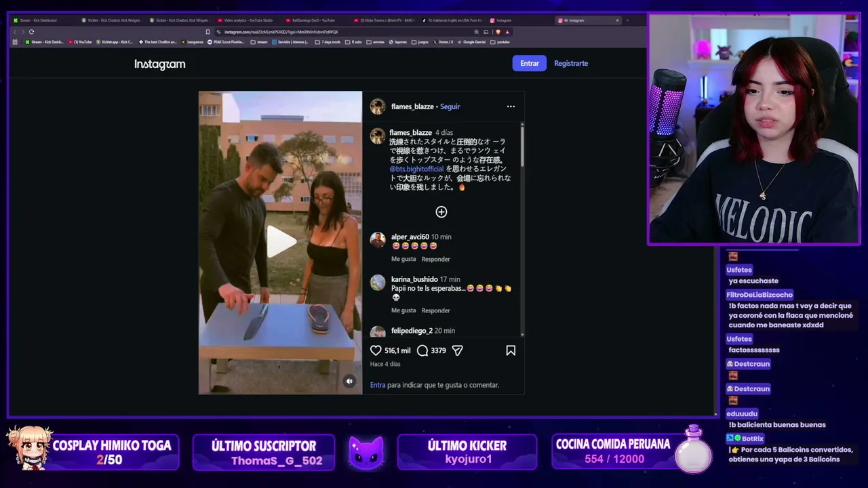Click Me gusta under karina_bushido's comment

click(x=403, y=310)
